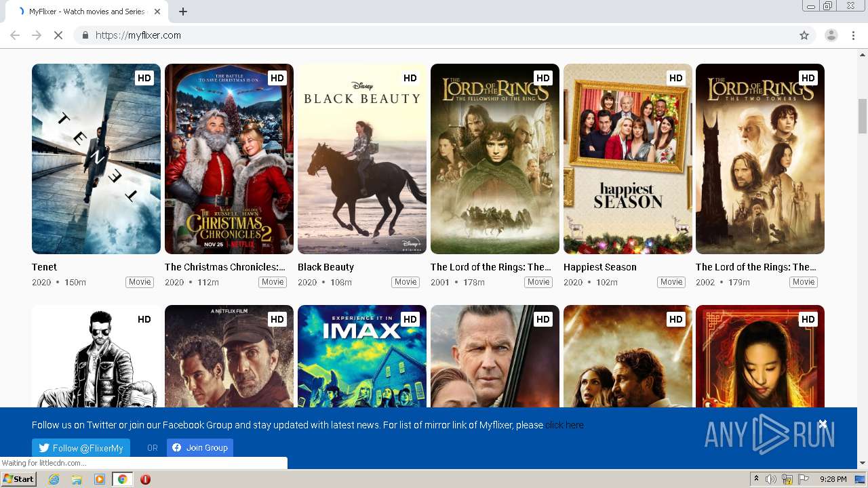Stop loading the page
This screenshot has width=868, height=488.
pos(58,35)
